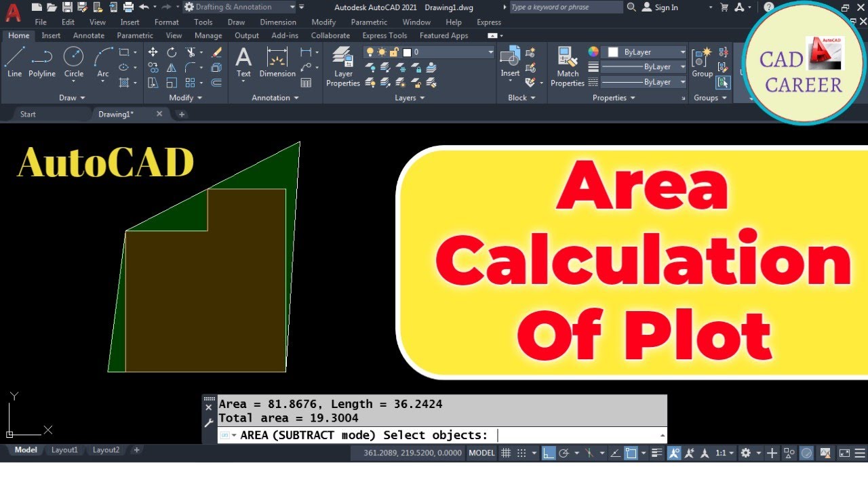Expand the Draw panel
This screenshot has height=488, width=868.
coord(72,98)
